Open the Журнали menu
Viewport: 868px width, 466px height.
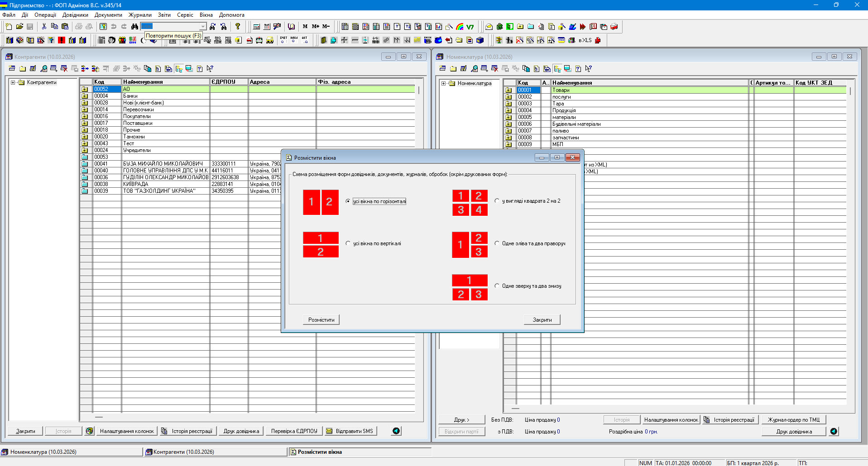pyautogui.click(x=140, y=15)
